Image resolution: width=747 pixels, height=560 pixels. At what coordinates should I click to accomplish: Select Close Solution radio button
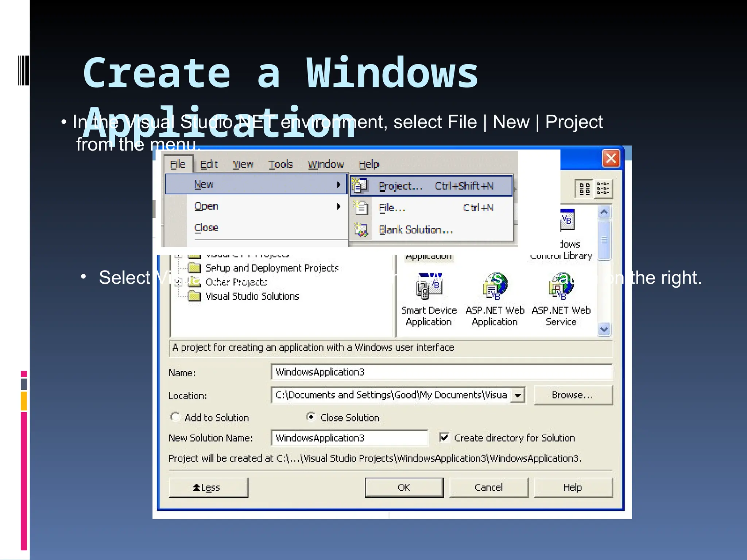pyautogui.click(x=311, y=417)
